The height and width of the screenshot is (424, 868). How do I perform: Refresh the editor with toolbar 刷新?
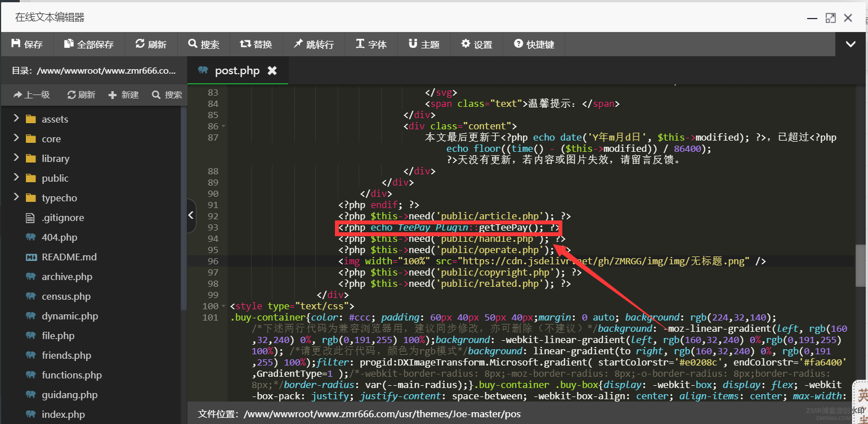[151, 44]
